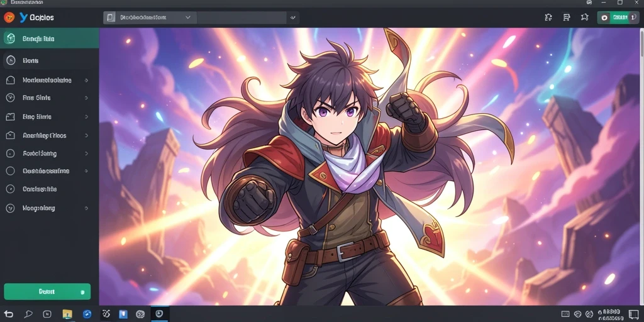This screenshot has width=644, height=322.
Task: Select the highlighted green sidebar item at the top
Action: click(49, 38)
